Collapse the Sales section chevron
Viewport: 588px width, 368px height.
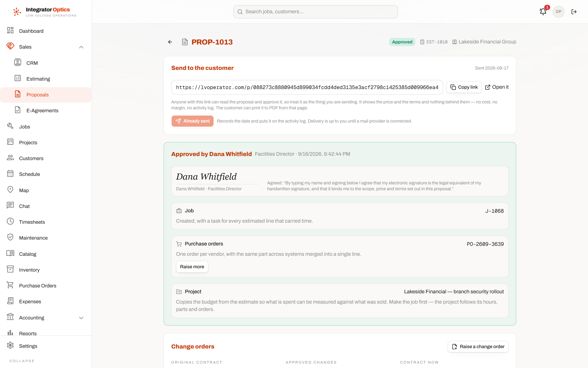81,47
